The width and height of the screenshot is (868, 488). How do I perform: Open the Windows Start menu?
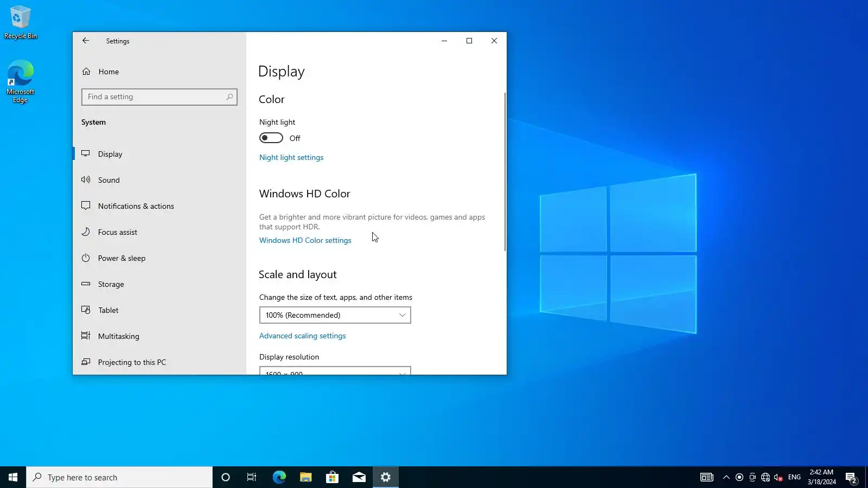(x=13, y=477)
